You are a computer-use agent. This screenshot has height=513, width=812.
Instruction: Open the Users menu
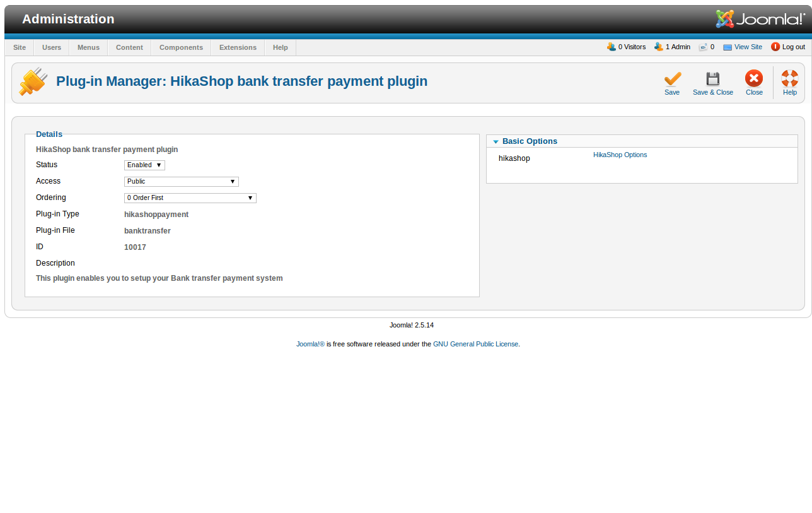(x=52, y=47)
